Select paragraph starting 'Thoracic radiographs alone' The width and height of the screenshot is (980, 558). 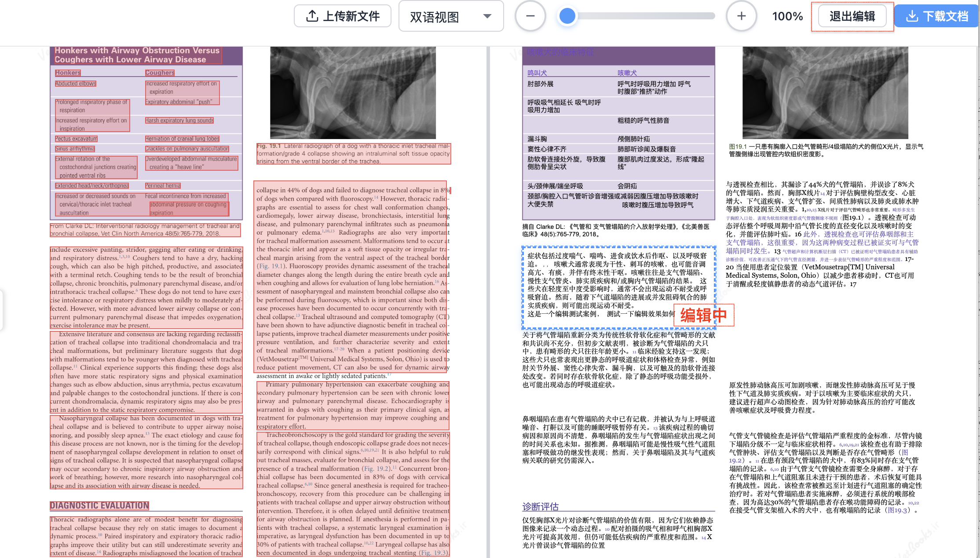(x=146, y=536)
